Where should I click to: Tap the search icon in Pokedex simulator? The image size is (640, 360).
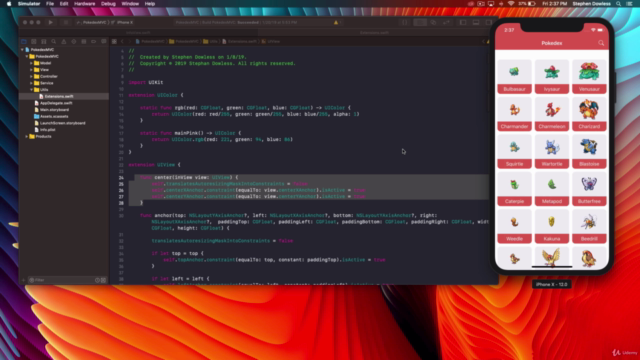(601, 43)
